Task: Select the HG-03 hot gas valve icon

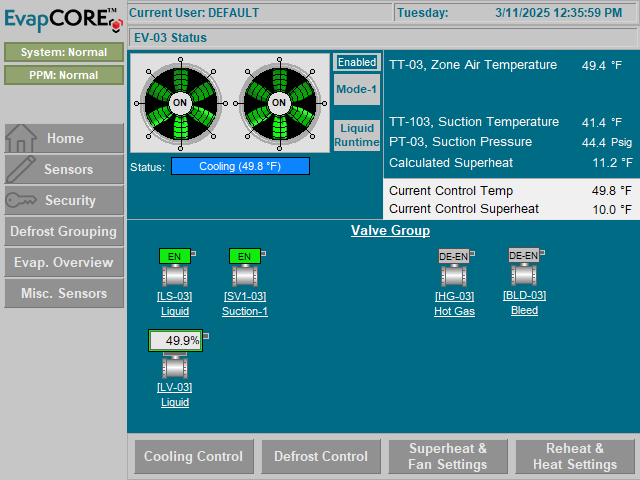Action: click(x=454, y=276)
